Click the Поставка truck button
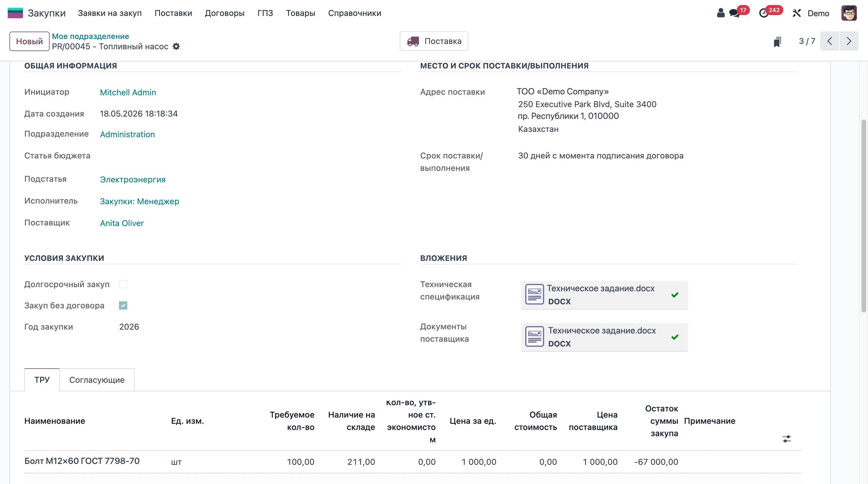Viewport: 868px width, 484px height. (x=434, y=41)
